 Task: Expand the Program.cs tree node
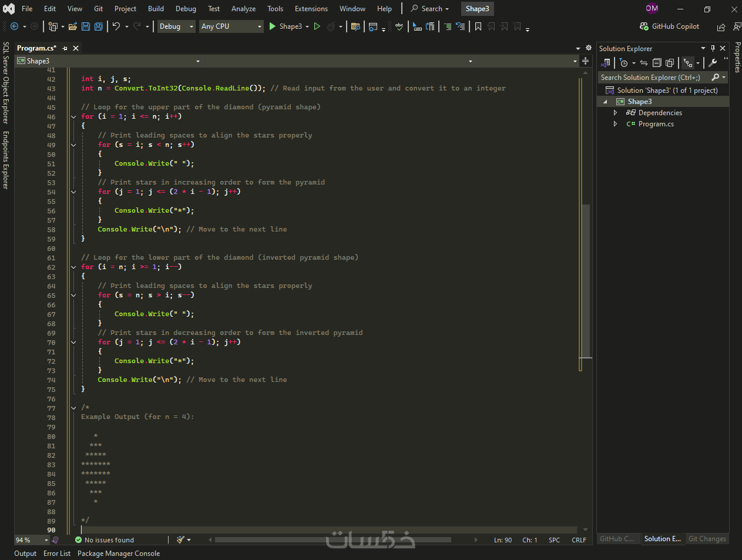[615, 124]
